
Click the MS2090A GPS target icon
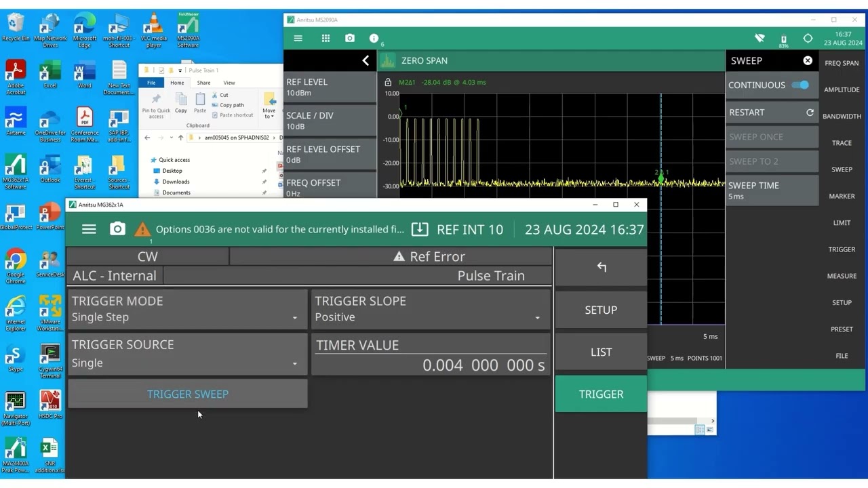(x=808, y=39)
